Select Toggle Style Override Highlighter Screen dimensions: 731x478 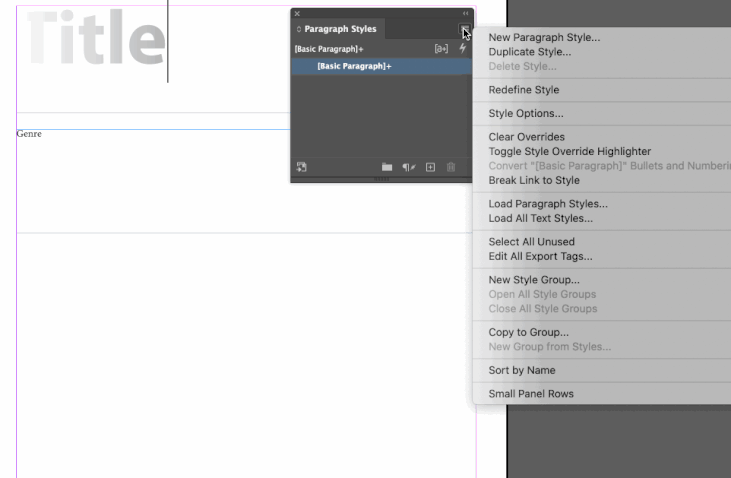(570, 151)
